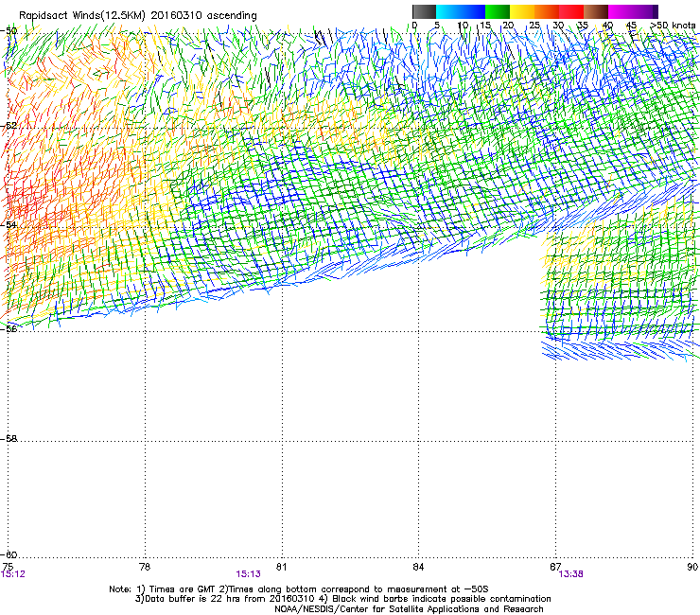
Task: Click the '45' label under the color bar
Action: click(631, 26)
